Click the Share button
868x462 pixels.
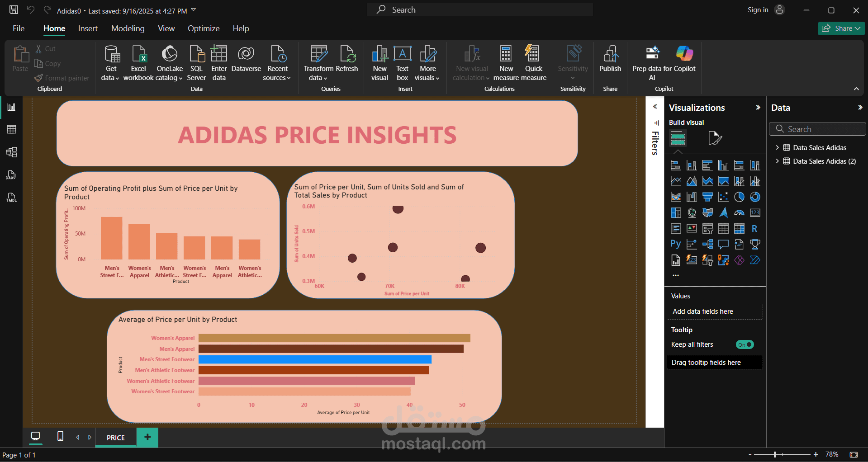click(841, 28)
